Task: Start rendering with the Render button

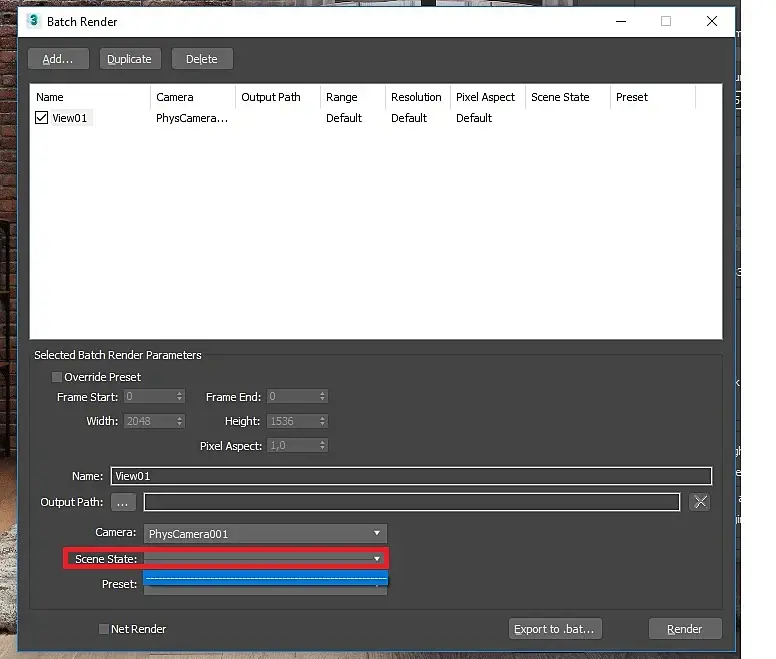Action: [685, 629]
